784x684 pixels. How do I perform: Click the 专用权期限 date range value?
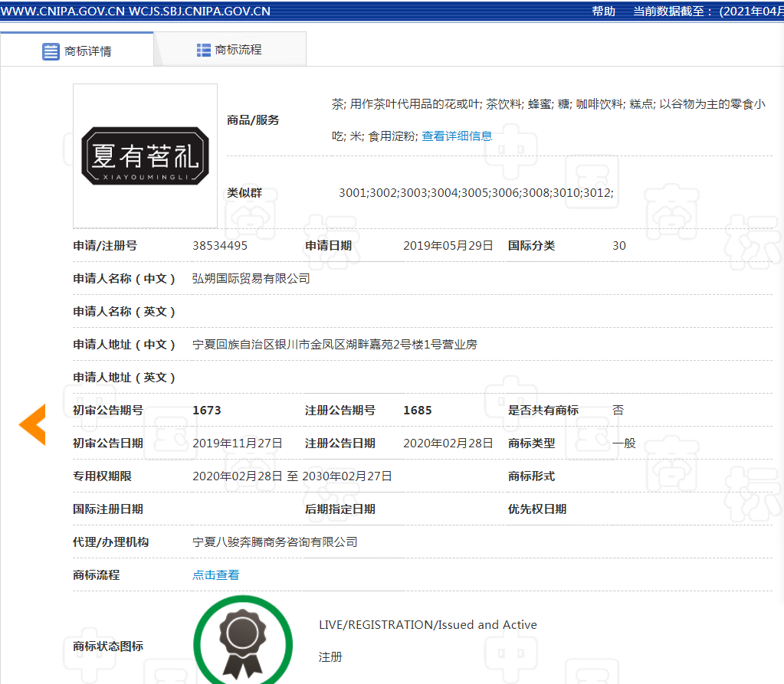click(x=292, y=476)
